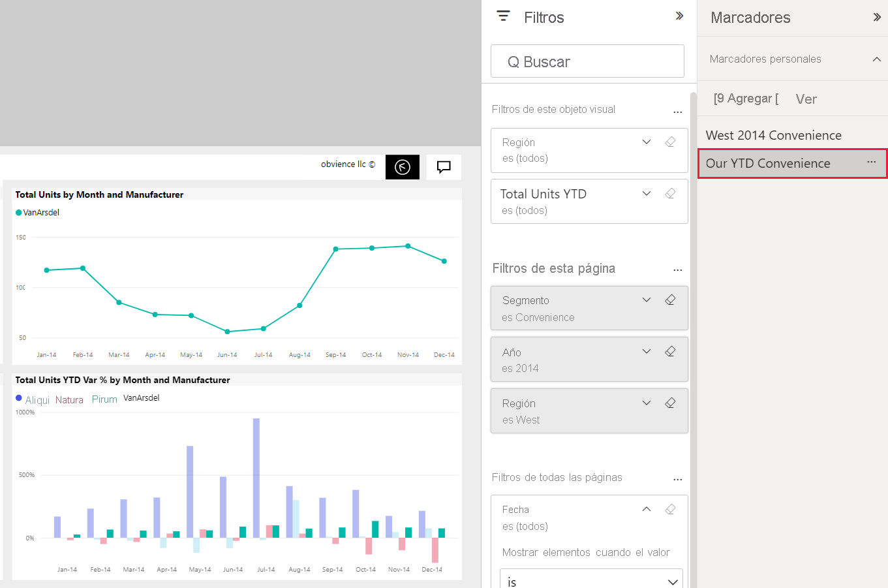Click the Jun-14 lowest point on line chart

point(227,332)
